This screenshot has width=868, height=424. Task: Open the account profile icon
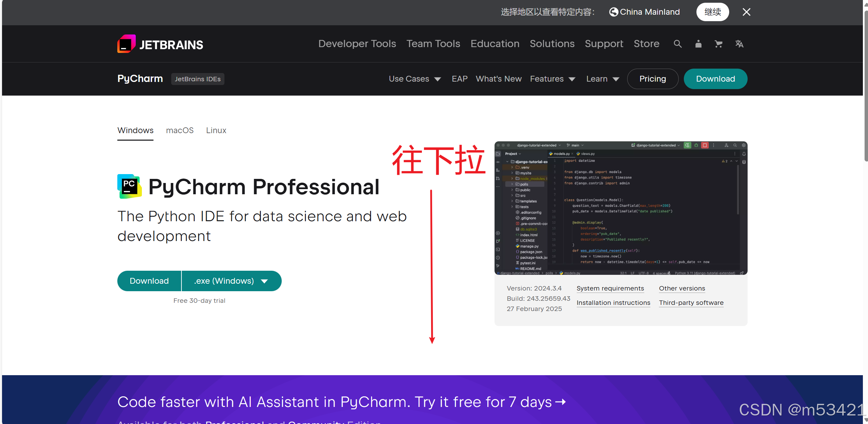pos(698,44)
